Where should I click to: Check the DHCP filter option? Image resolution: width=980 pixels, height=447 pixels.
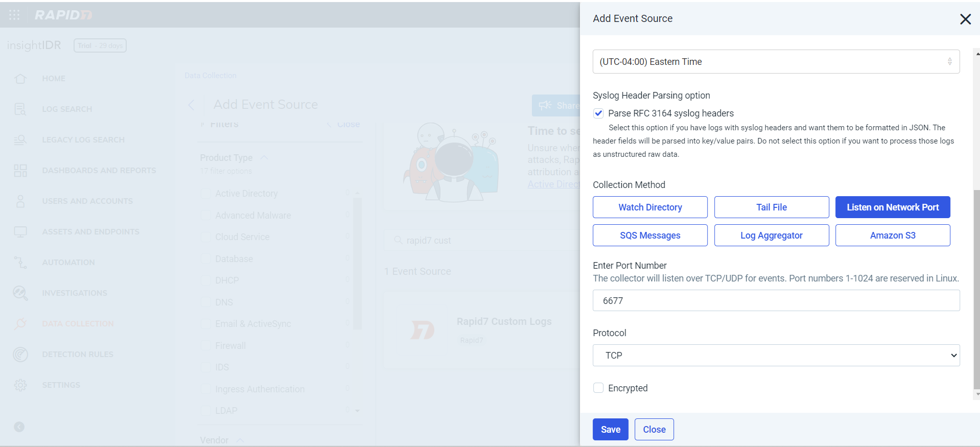(x=206, y=280)
